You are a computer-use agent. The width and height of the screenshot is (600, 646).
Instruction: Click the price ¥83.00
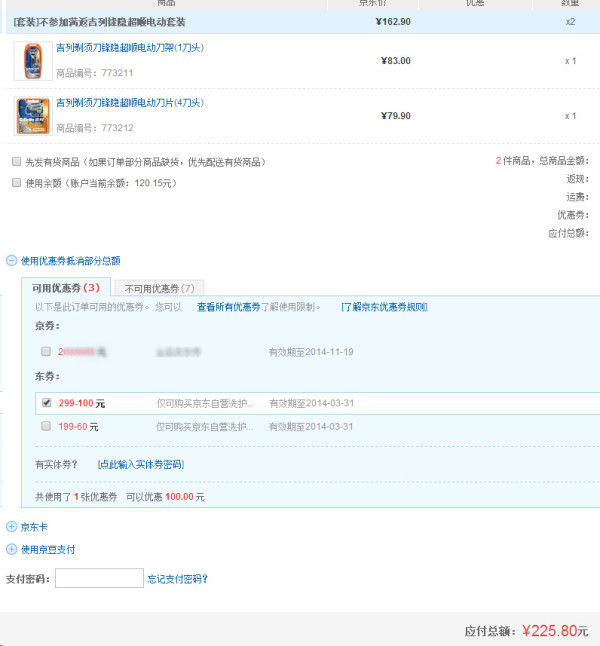pyautogui.click(x=396, y=61)
